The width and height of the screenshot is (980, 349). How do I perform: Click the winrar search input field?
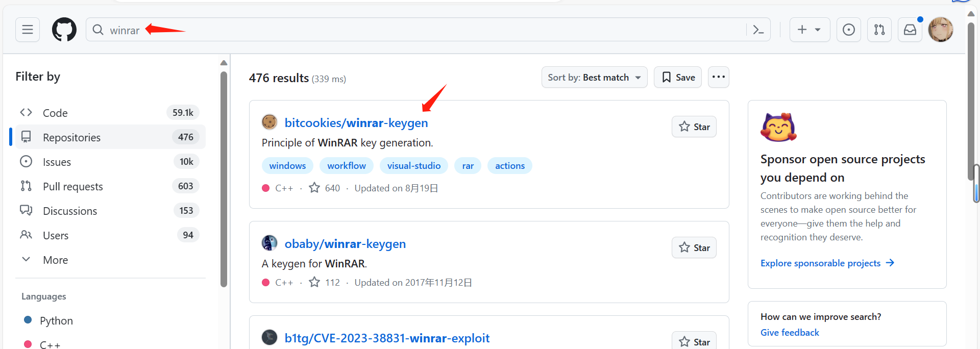[408, 30]
